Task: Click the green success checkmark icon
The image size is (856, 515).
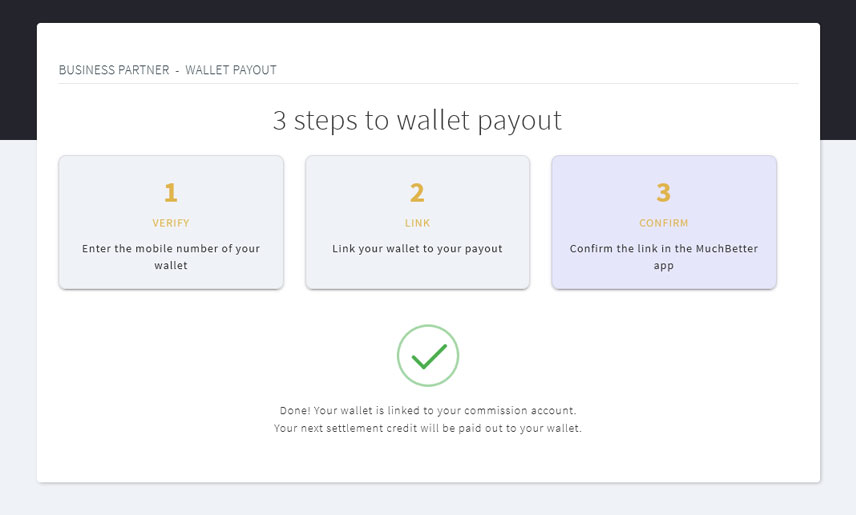Action: (x=428, y=355)
